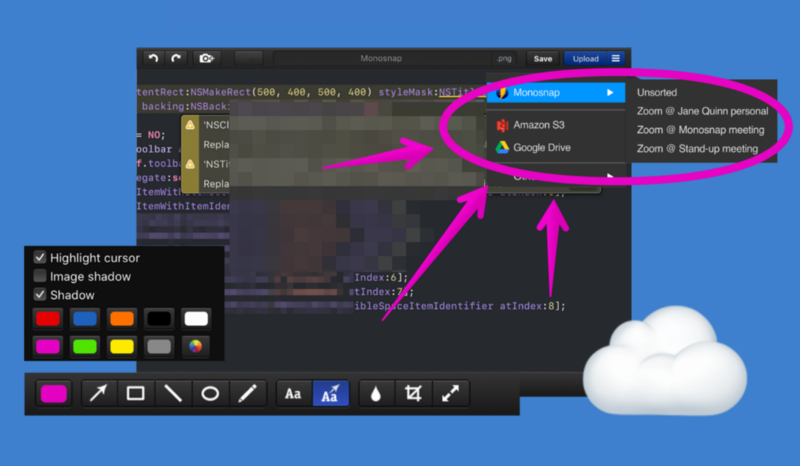Click the Undo arrow button

coord(154,59)
